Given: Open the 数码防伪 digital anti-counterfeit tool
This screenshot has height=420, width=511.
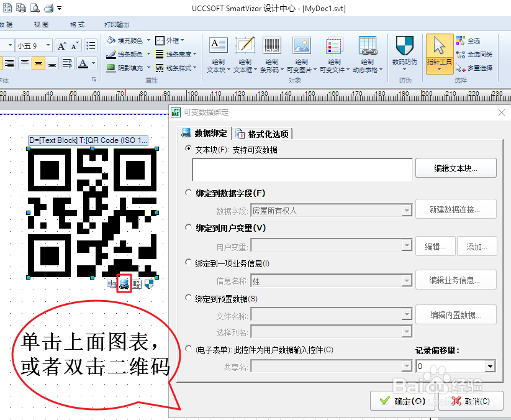Looking at the screenshot, I should tap(404, 54).
